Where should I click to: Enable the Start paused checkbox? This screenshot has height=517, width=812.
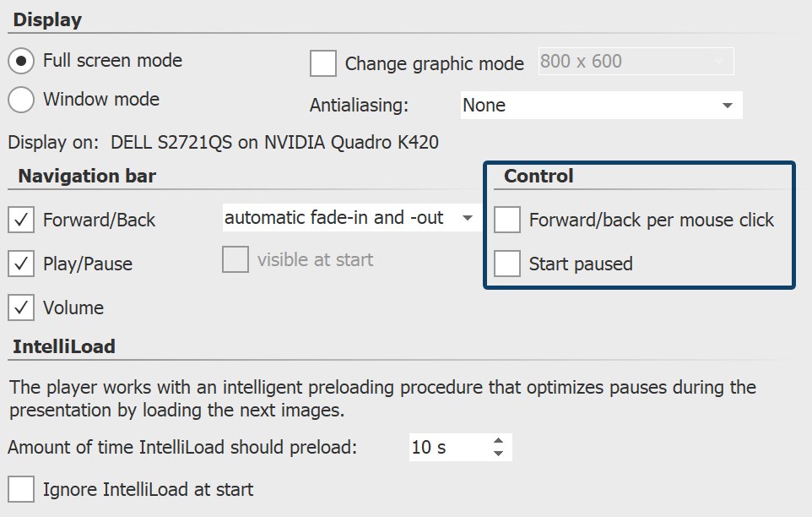point(507,264)
